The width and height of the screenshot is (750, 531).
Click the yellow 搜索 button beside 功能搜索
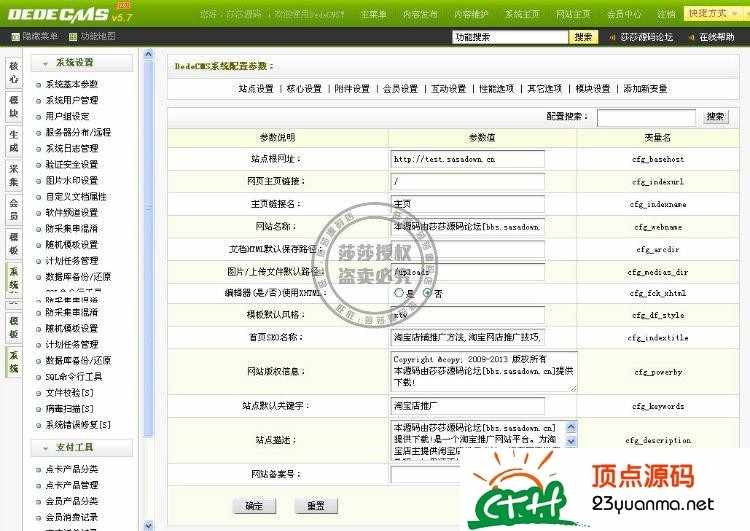(583, 37)
